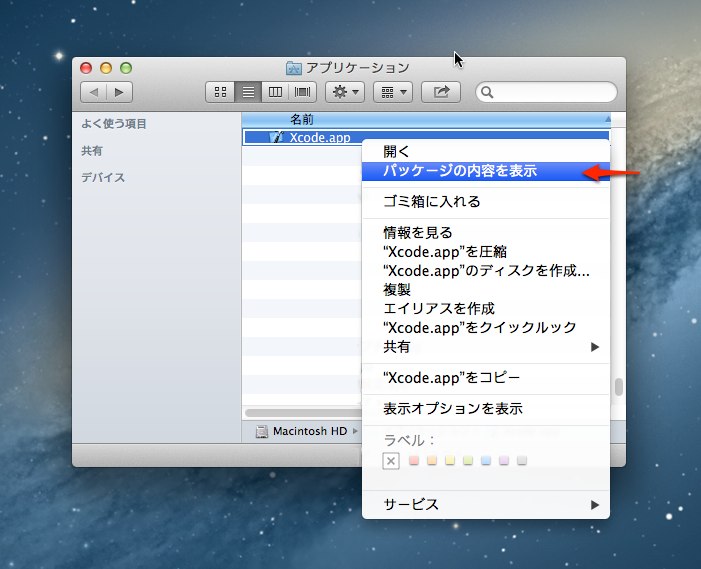
Task: Choose "Xcode.app"のディスクを作成…
Action: (x=486, y=271)
